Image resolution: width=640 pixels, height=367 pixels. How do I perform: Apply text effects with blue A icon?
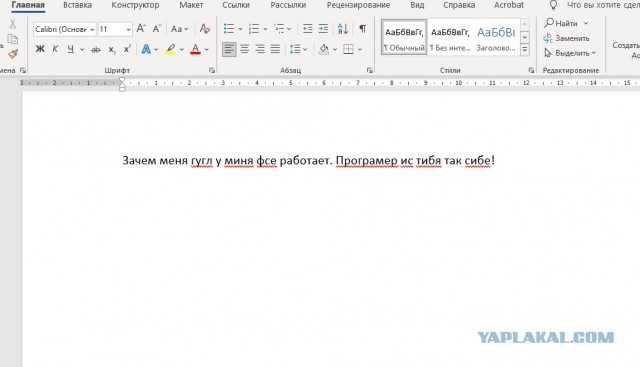[146, 49]
